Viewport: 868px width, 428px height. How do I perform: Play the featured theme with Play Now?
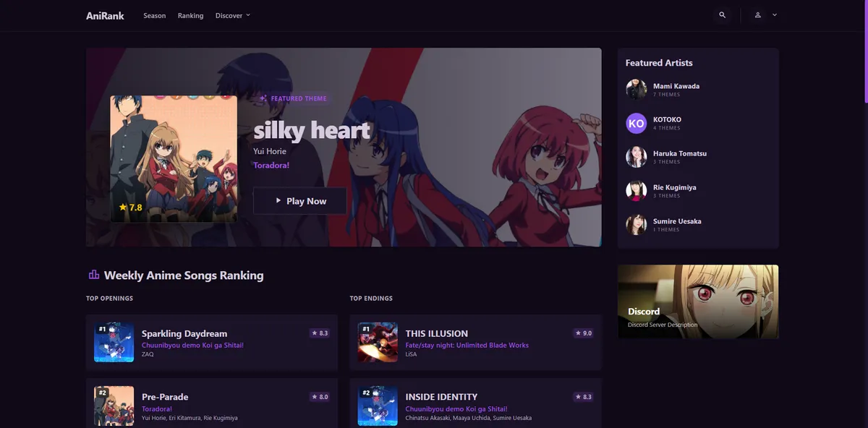tap(300, 201)
